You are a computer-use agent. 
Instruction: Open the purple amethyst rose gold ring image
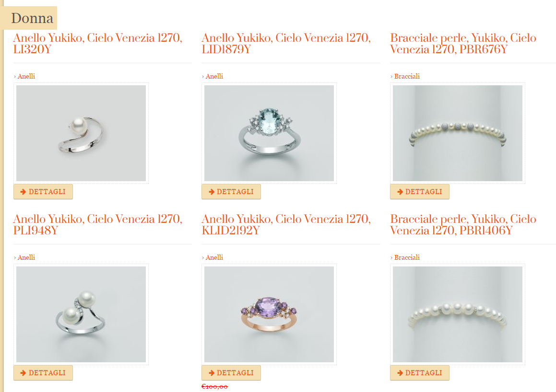(x=269, y=314)
